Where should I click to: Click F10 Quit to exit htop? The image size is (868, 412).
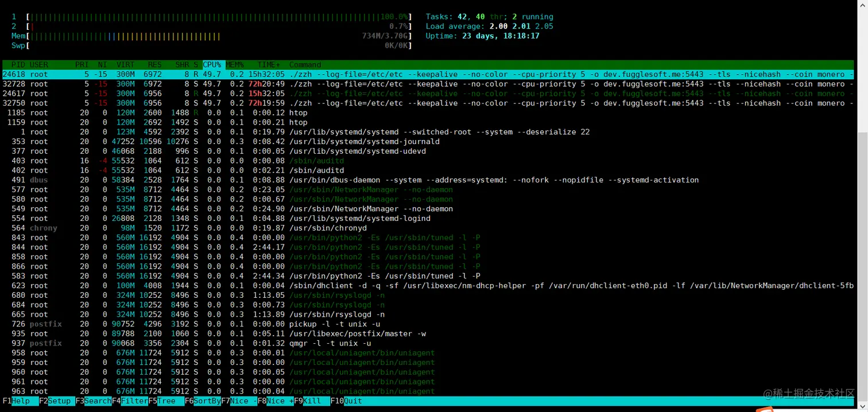tap(346, 401)
